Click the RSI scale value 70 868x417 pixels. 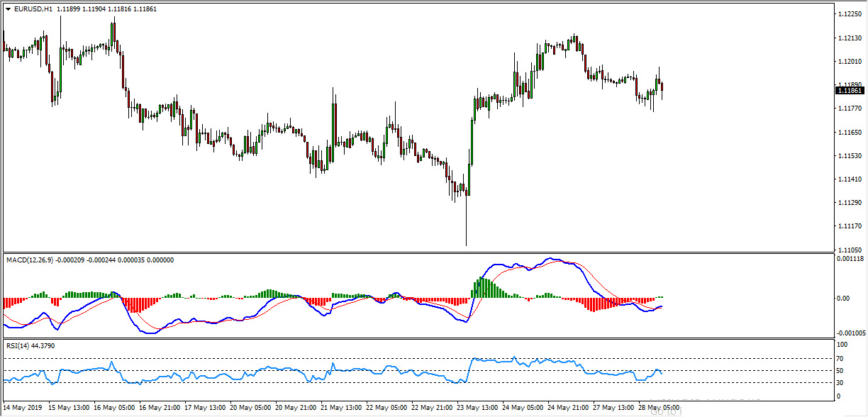(x=841, y=359)
